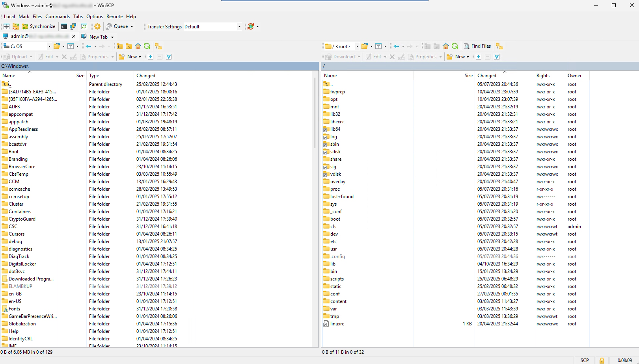This screenshot has height=364, width=639.
Task: Click the SCP protocol status indicator
Action: [x=585, y=360]
